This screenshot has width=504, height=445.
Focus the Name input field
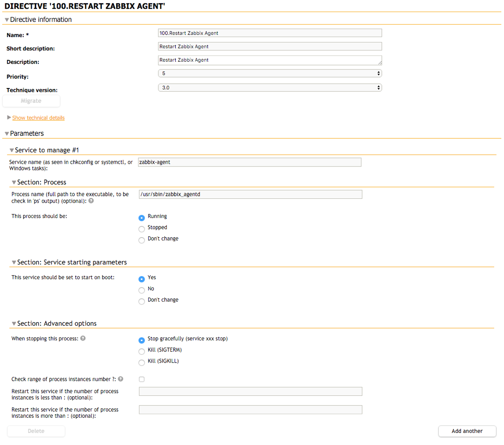270,33
